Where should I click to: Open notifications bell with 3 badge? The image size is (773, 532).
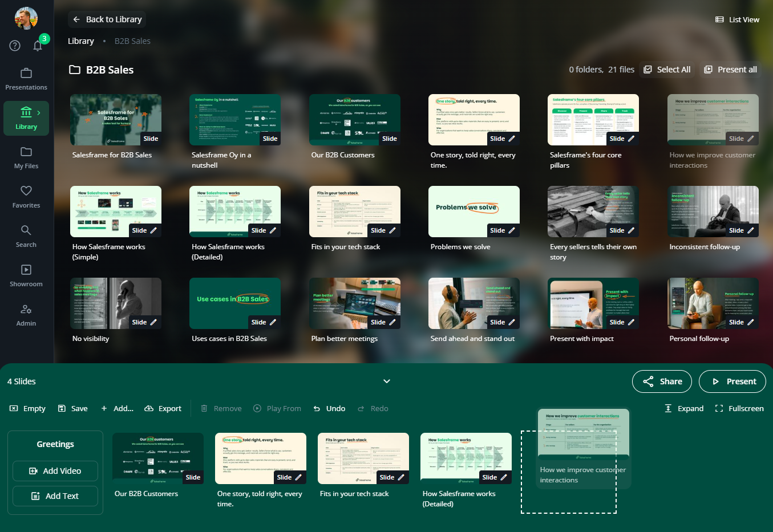(x=38, y=46)
